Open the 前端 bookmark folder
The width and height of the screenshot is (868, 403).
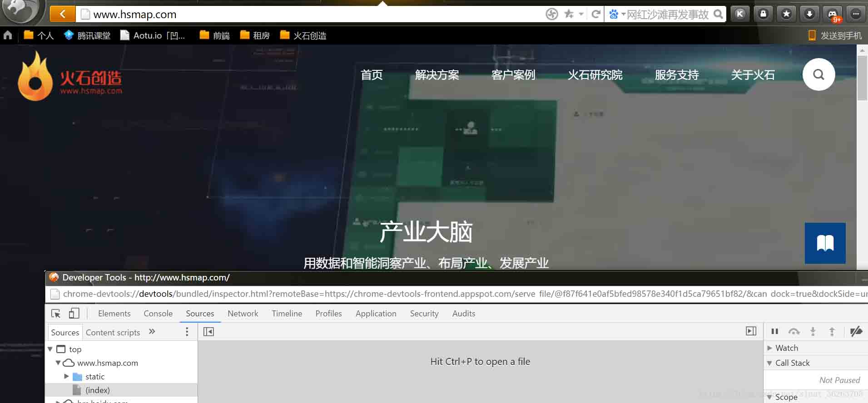coord(214,35)
